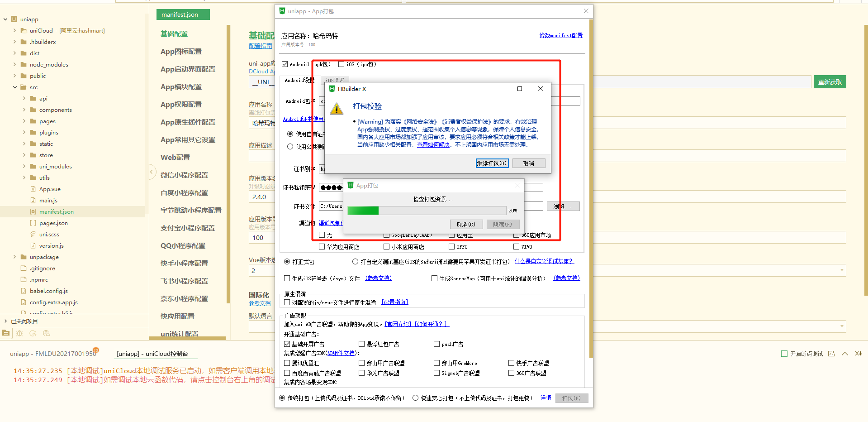Image resolution: width=868 pixels, height=422 pixels.
Task: Click the clear console X-arrow icon
Action: (858, 354)
